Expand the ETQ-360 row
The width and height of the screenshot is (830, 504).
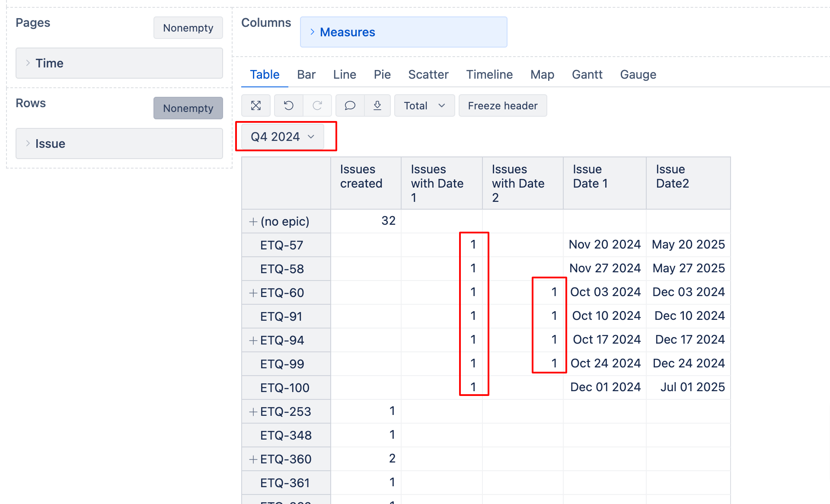253,459
